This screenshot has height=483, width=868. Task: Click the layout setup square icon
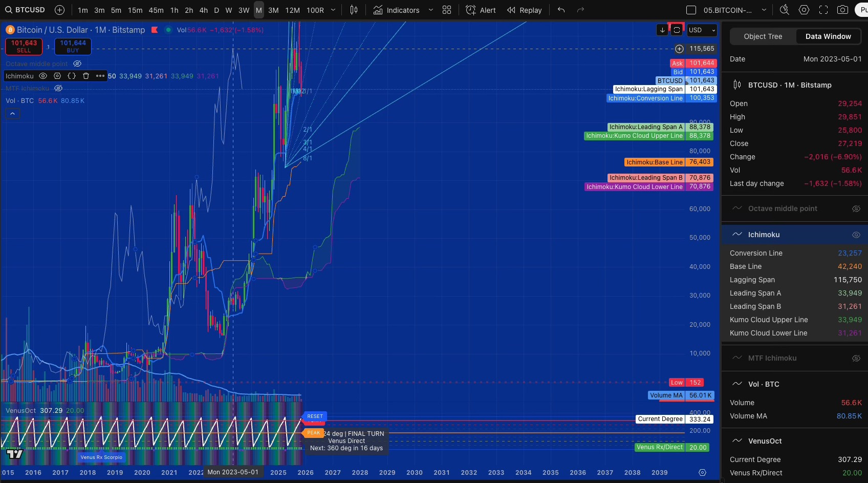(691, 10)
